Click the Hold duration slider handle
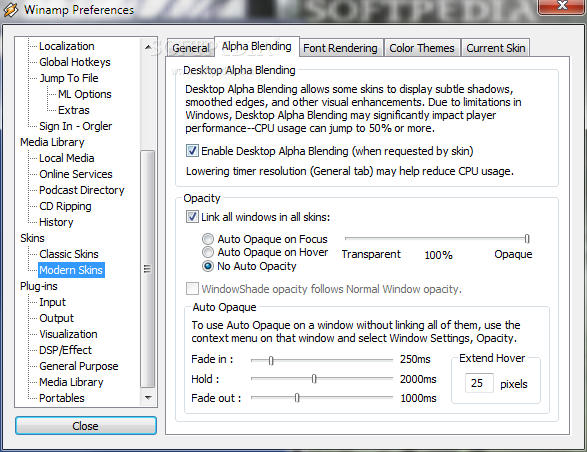The height and width of the screenshot is (452, 587). 314,379
